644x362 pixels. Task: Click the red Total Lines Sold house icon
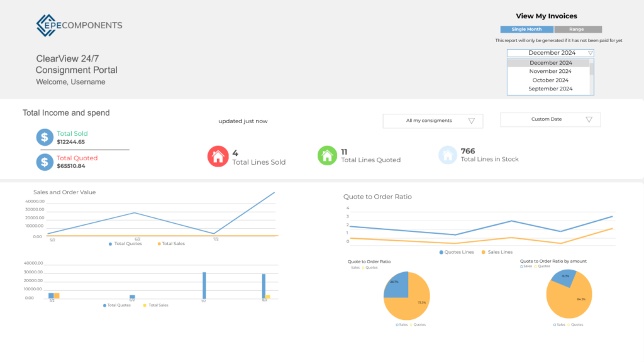[x=218, y=156]
